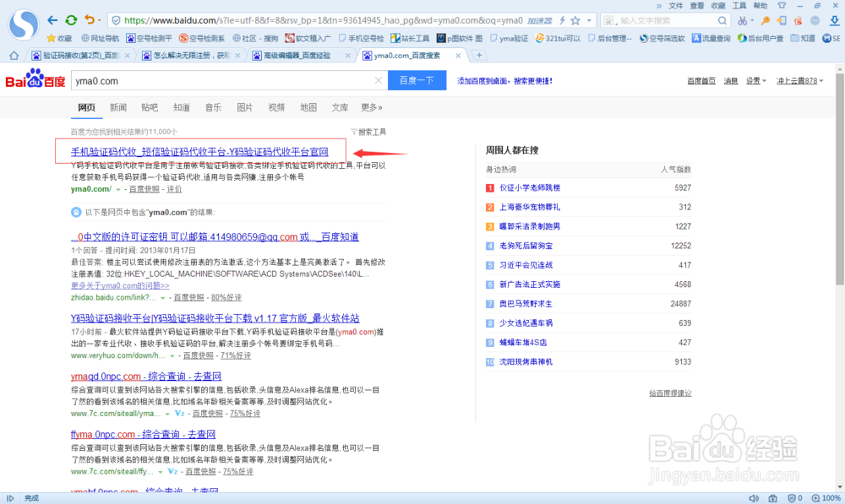Open the ffyma.0npc.com 综合查询 result
This screenshot has width=845, height=504.
(144, 435)
